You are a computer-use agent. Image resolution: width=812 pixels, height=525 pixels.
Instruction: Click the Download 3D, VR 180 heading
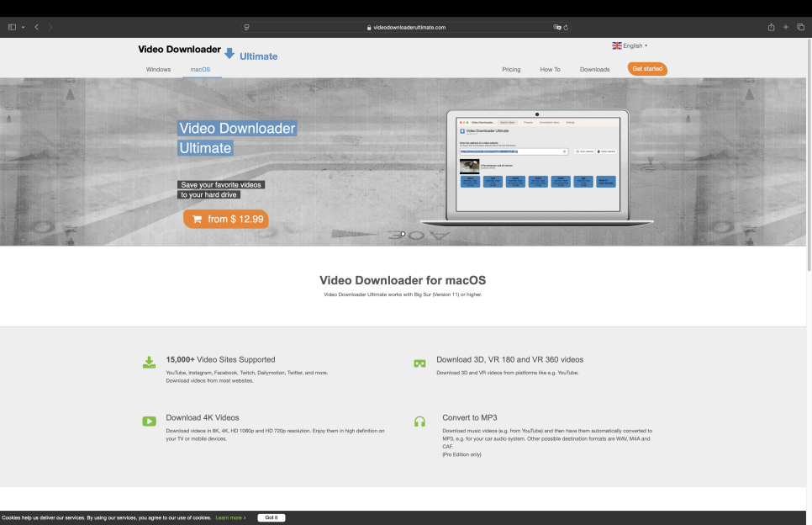[509, 359]
